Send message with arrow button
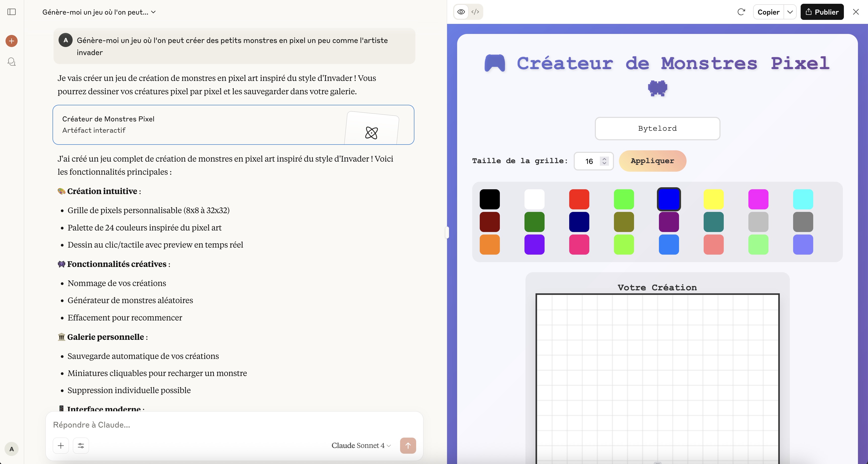This screenshot has height=464, width=868. [408, 445]
